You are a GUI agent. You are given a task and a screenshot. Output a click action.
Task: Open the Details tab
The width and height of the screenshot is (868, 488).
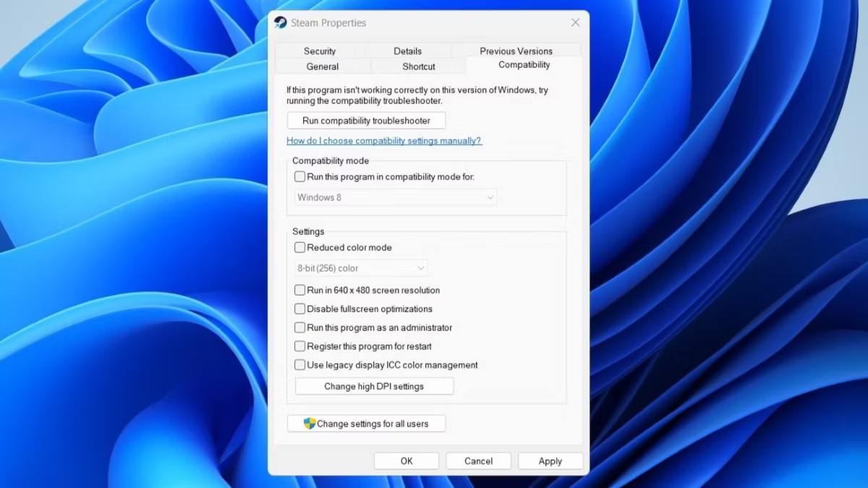coord(408,51)
